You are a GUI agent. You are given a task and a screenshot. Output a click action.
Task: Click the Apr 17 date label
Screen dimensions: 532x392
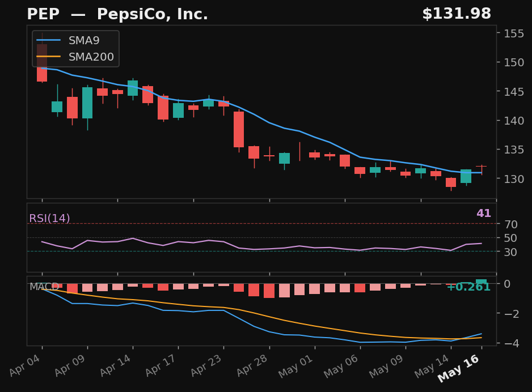coord(161,365)
